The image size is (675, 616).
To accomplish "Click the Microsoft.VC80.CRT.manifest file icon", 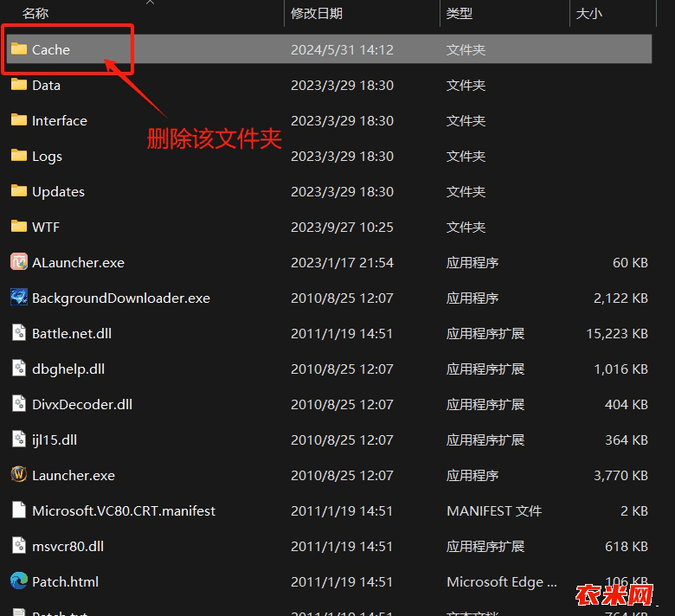I will [18, 510].
